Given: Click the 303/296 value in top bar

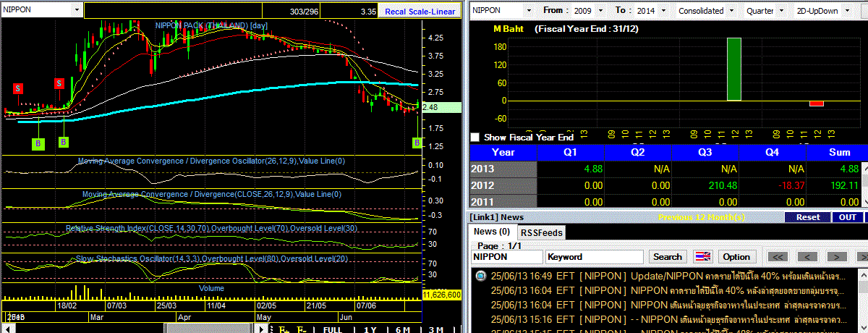Looking at the screenshot, I should pyautogui.click(x=305, y=12).
